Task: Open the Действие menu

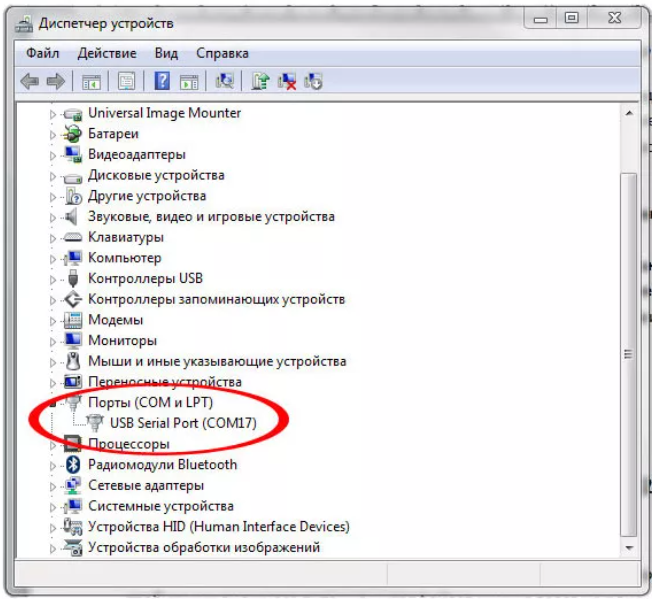Action: pyautogui.click(x=107, y=53)
